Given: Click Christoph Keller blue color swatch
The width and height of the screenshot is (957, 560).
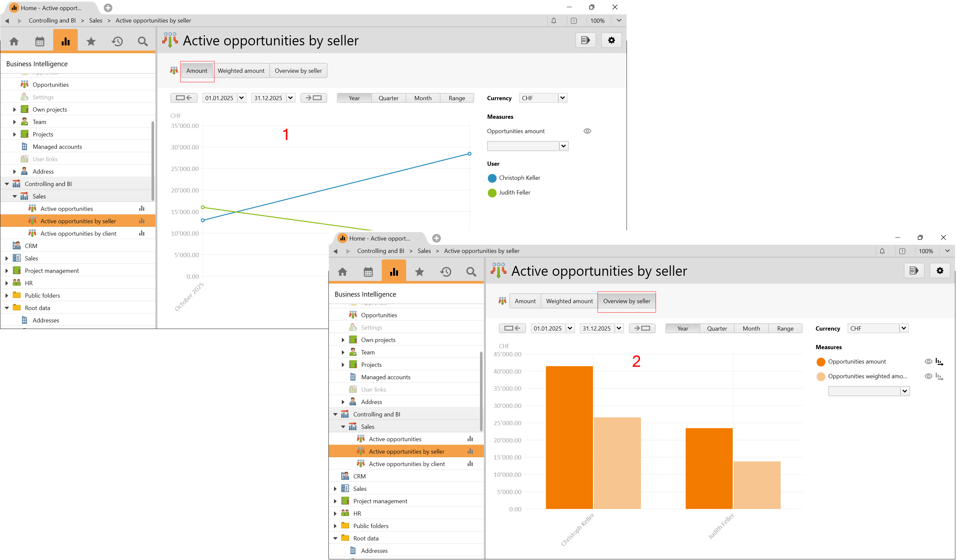Looking at the screenshot, I should coord(492,178).
